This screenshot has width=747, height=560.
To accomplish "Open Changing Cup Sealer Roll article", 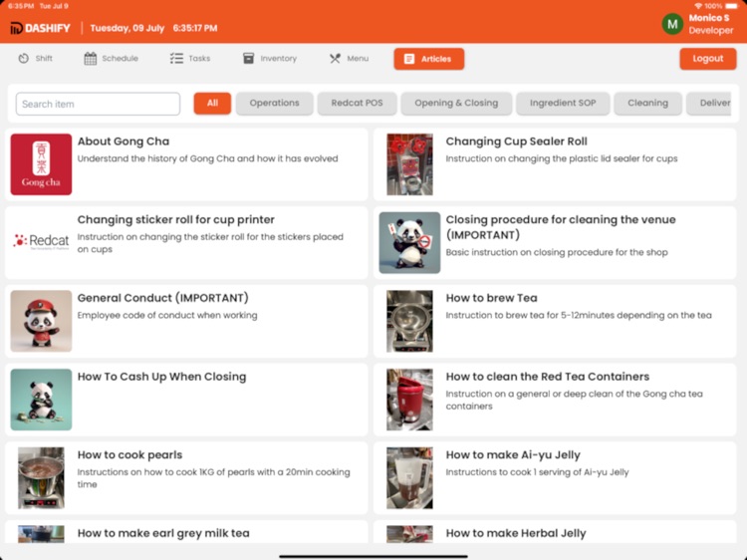I will tap(555, 164).
